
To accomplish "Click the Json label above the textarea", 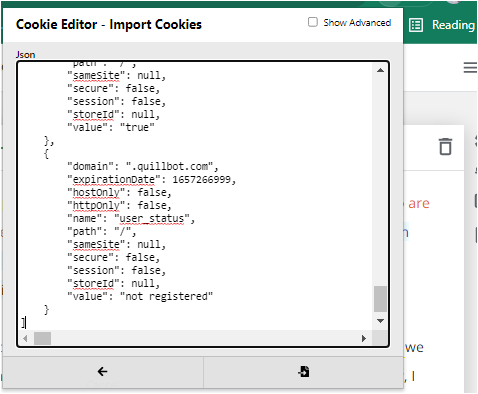I will click(x=25, y=55).
